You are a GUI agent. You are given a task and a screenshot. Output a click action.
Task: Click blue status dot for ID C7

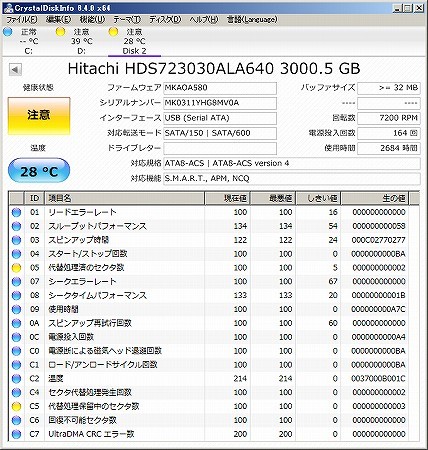16,434
